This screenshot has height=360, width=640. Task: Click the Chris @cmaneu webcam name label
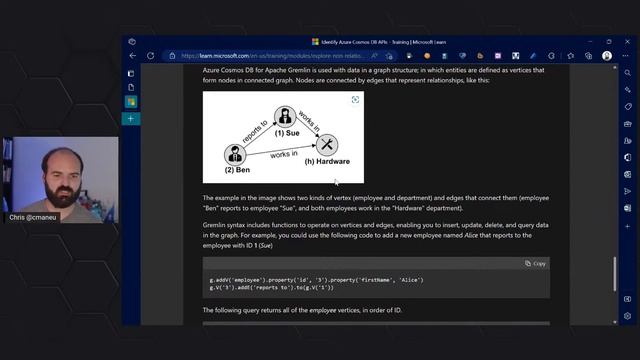pyautogui.click(x=33, y=218)
